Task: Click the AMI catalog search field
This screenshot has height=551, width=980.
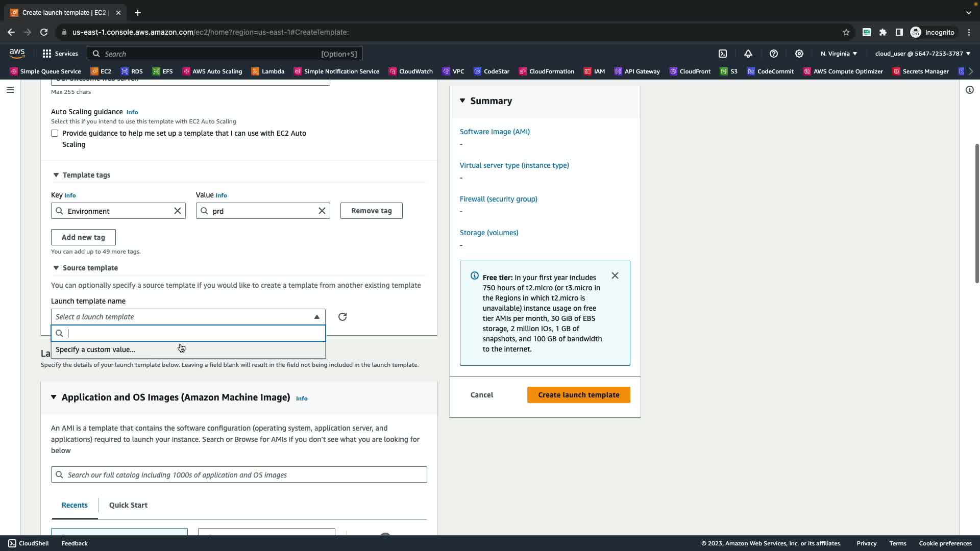Action: pos(239,475)
